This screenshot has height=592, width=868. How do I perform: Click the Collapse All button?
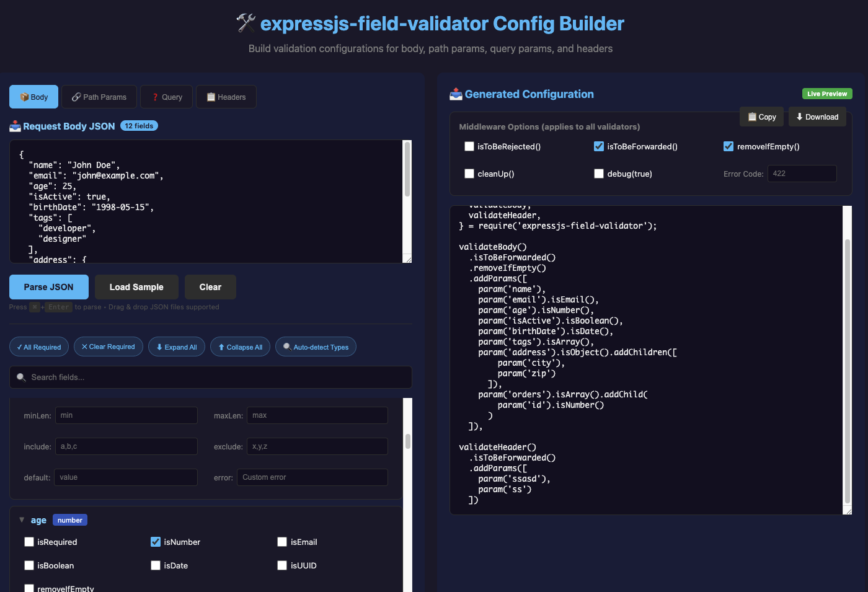[x=240, y=347]
